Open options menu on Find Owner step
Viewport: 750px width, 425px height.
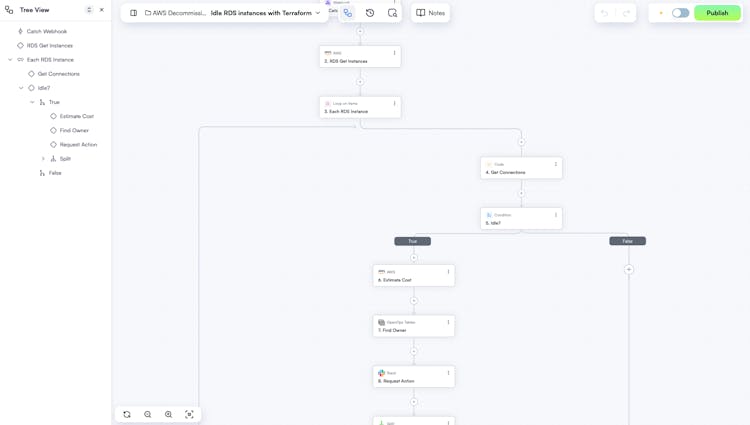pos(448,322)
